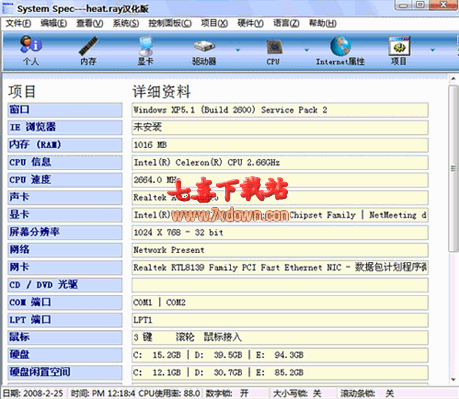Click the 时间 PM 12:18:4 status entry

tap(103, 393)
